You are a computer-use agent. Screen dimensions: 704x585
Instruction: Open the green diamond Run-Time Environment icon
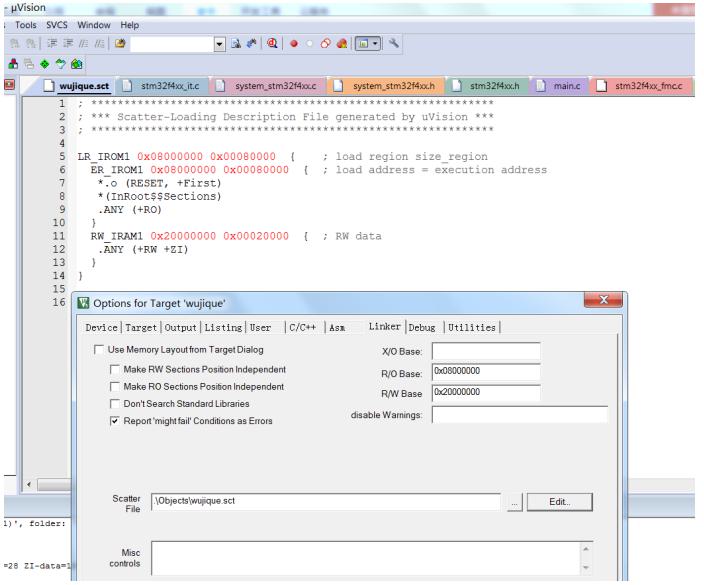(x=44, y=64)
